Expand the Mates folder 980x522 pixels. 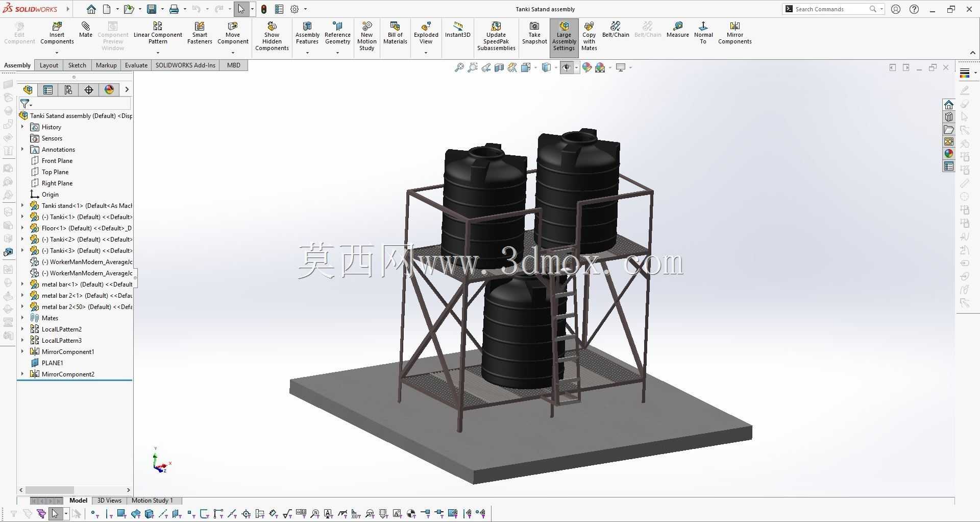(22, 318)
